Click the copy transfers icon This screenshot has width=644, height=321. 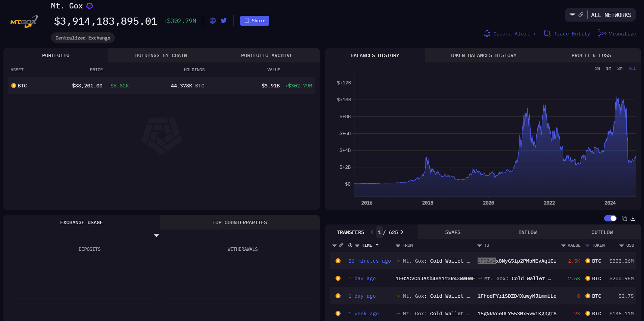pyautogui.click(x=624, y=218)
